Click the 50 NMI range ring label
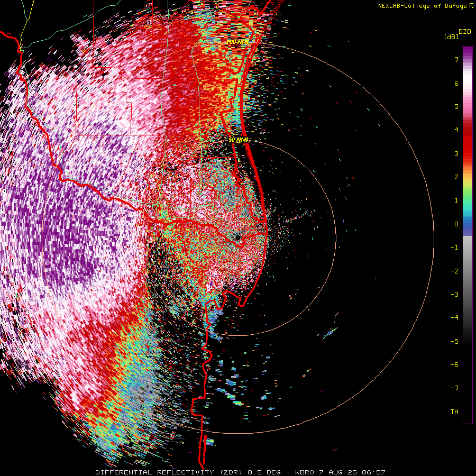 [x=239, y=140]
